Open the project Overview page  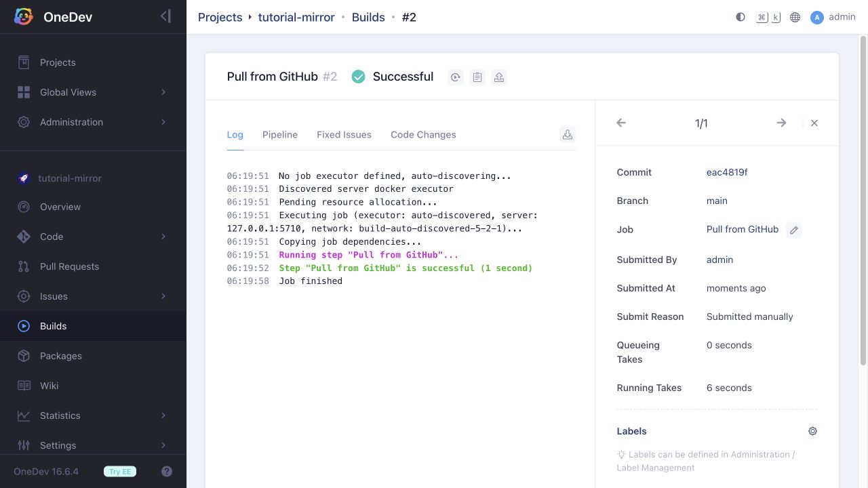tap(93, 207)
